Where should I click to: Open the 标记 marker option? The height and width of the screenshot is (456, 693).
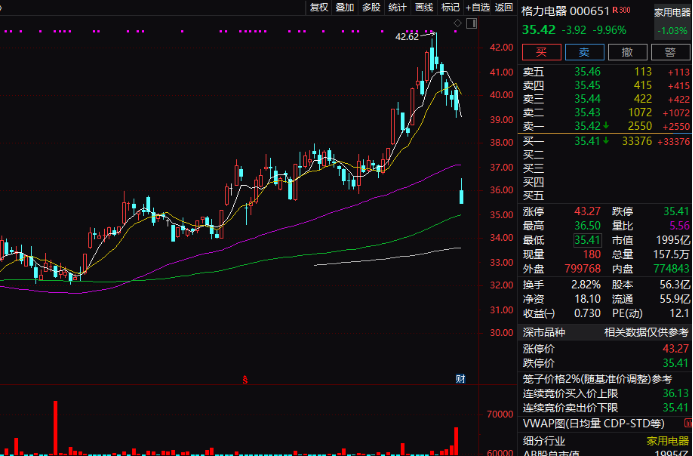(x=450, y=7)
